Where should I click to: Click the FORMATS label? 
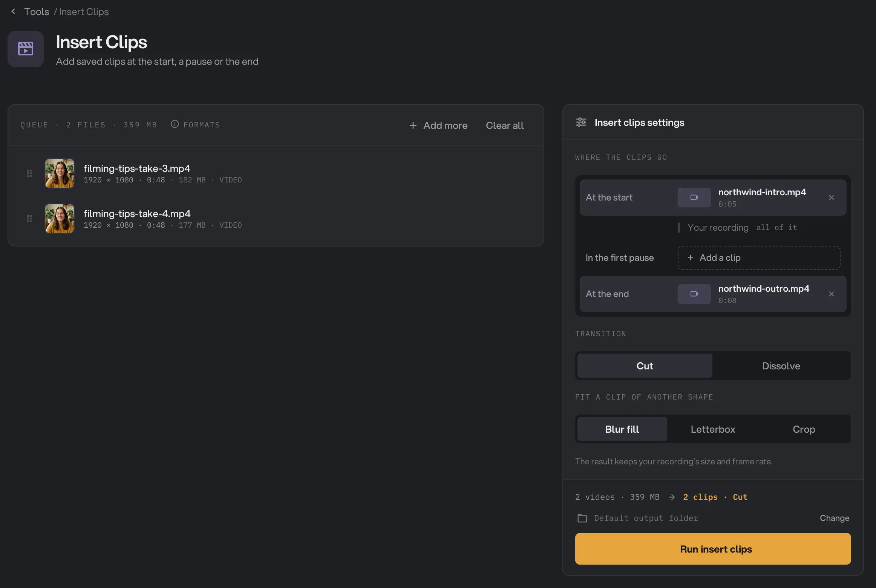pyautogui.click(x=202, y=125)
